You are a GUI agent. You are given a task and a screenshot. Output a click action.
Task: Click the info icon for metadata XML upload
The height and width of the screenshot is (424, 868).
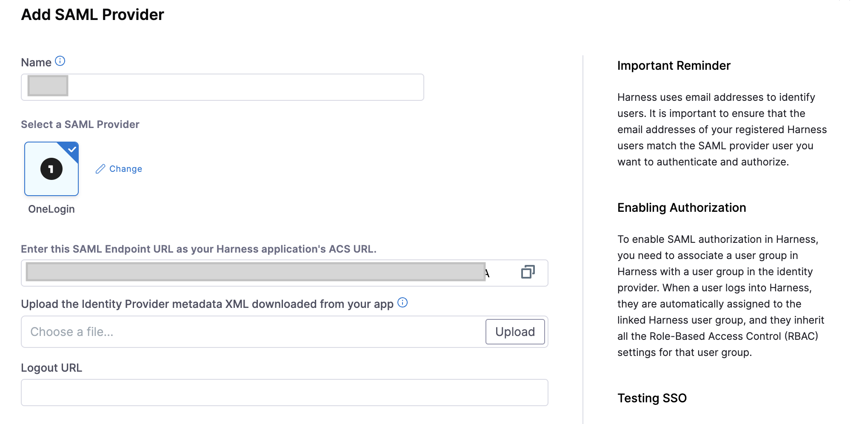[403, 302]
